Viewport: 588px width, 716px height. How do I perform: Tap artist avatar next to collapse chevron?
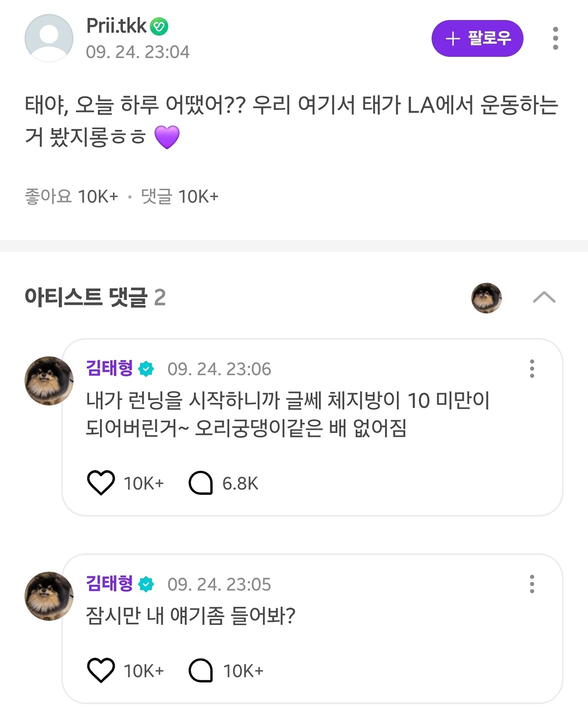[486, 298]
